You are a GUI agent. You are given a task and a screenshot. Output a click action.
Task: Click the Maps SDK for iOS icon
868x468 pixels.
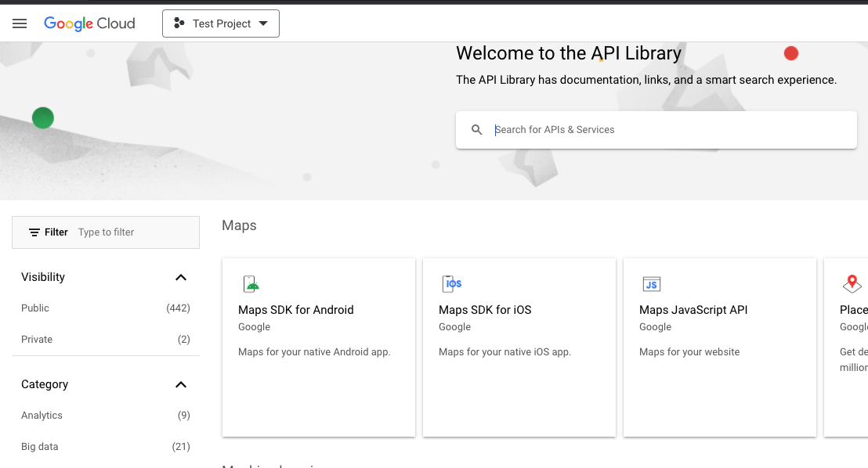tap(451, 284)
